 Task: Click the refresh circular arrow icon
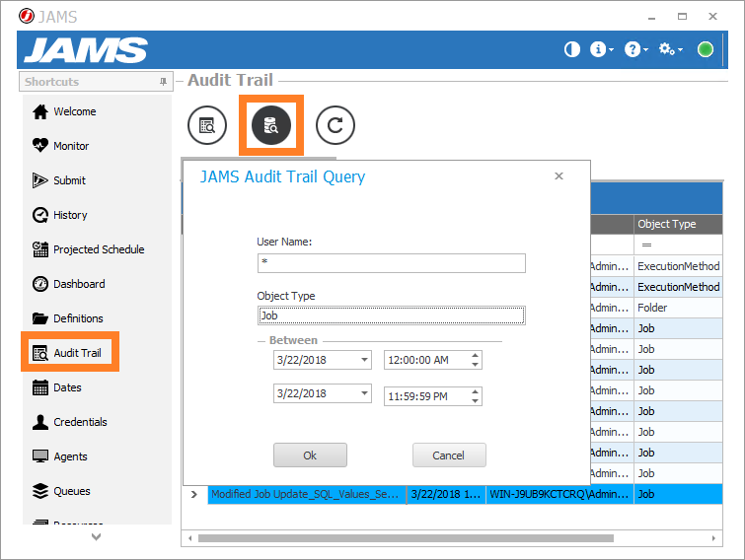point(335,125)
